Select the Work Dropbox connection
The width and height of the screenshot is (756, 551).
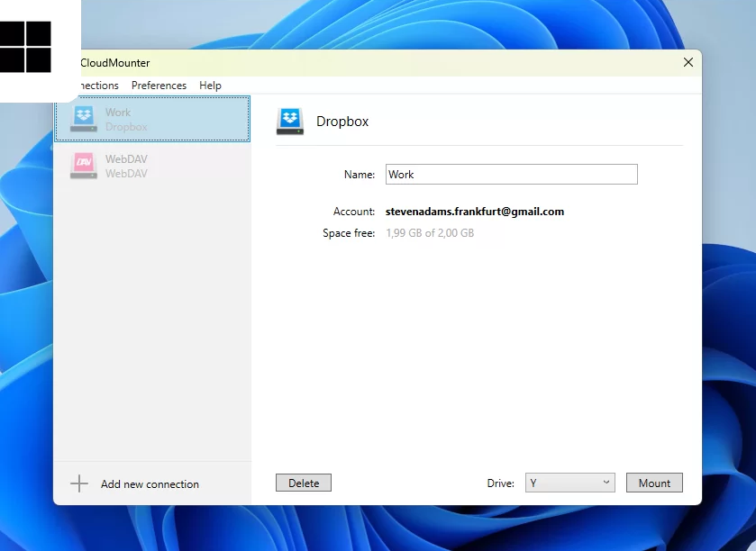pos(152,119)
